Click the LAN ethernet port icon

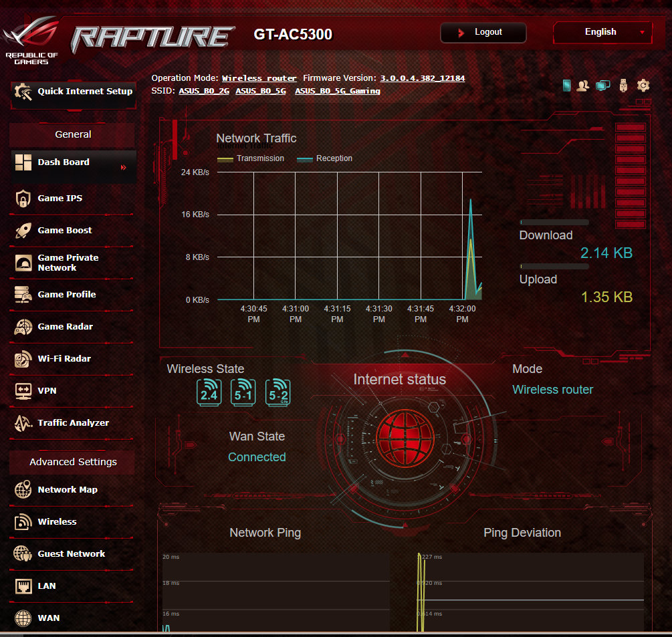[x=23, y=586]
